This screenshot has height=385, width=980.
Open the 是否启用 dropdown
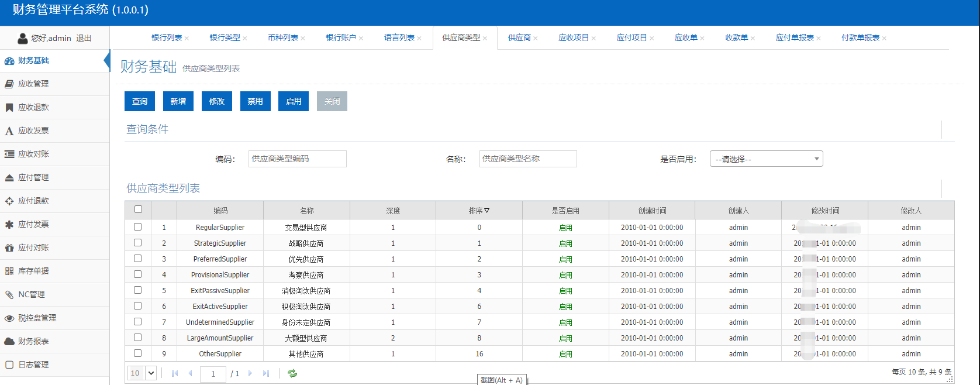coord(766,159)
